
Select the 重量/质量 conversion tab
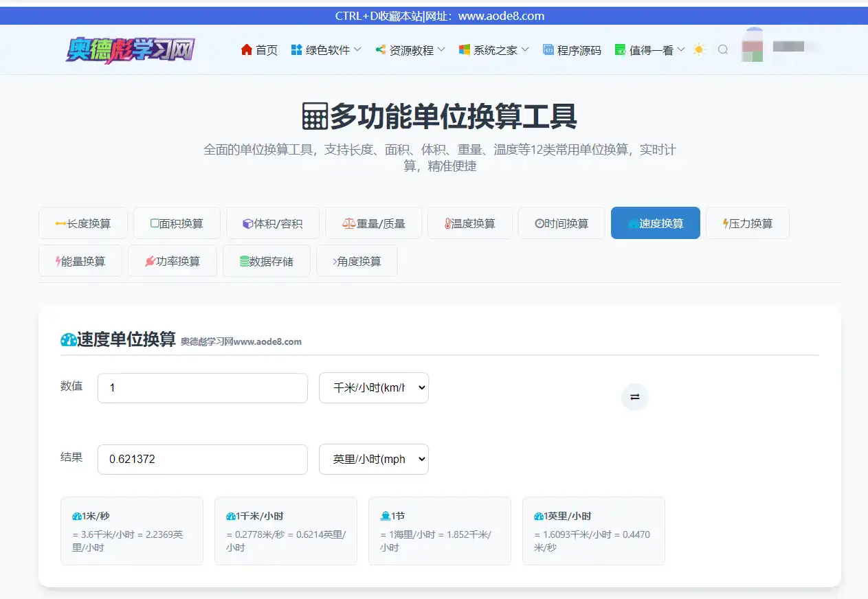[x=373, y=223]
